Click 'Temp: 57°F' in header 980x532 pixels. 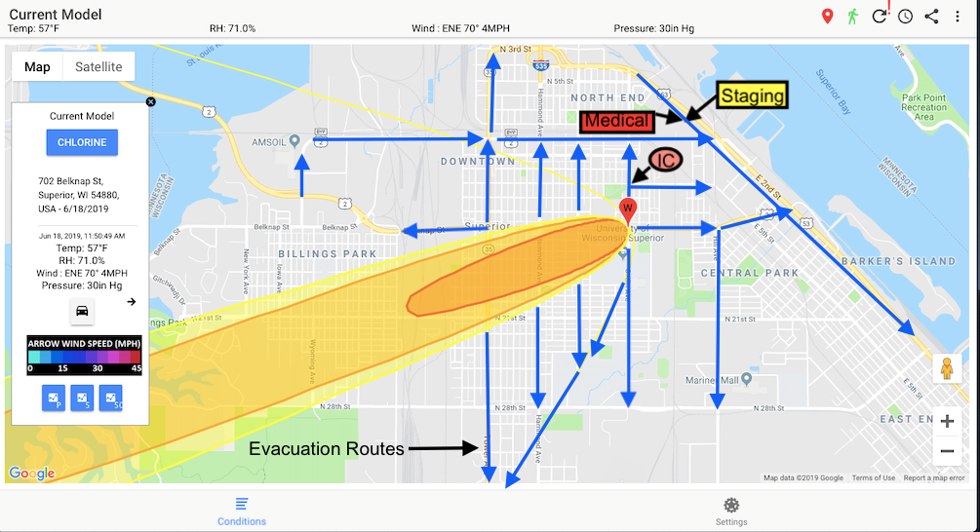click(x=33, y=28)
